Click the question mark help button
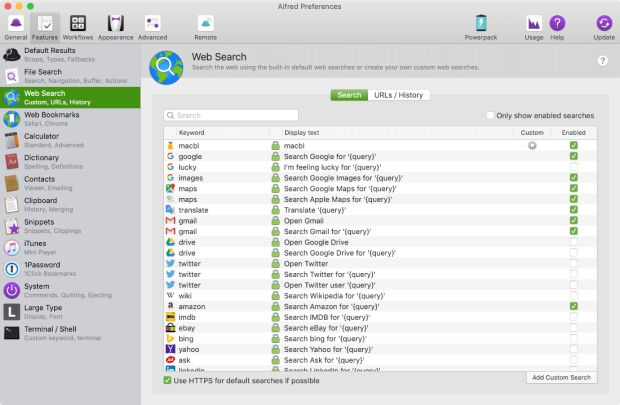The image size is (620, 405). pyautogui.click(x=602, y=61)
